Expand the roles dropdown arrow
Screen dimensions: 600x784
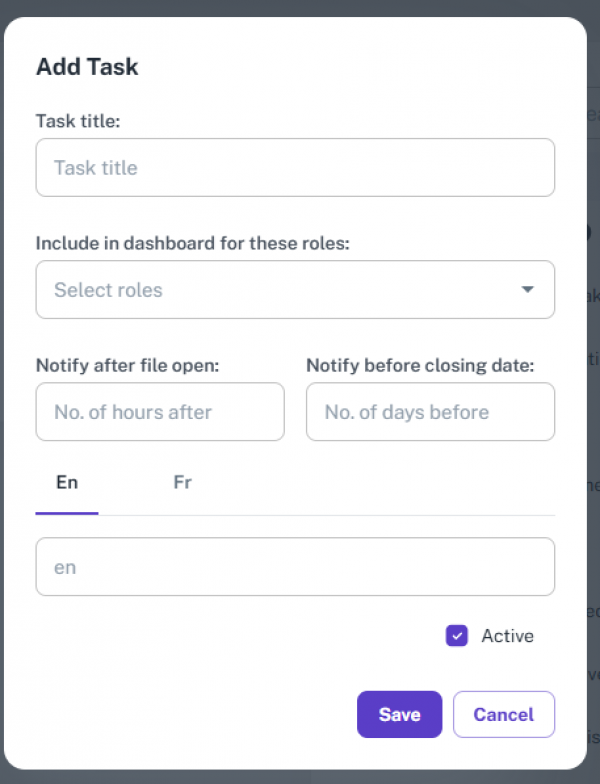coord(527,290)
